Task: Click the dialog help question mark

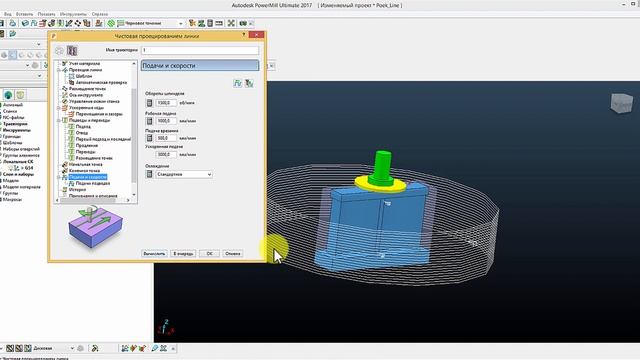Action: (x=244, y=35)
